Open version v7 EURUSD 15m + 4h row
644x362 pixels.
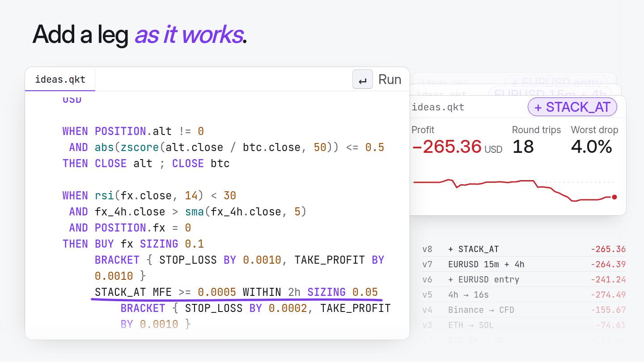pyautogui.click(x=524, y=264)
